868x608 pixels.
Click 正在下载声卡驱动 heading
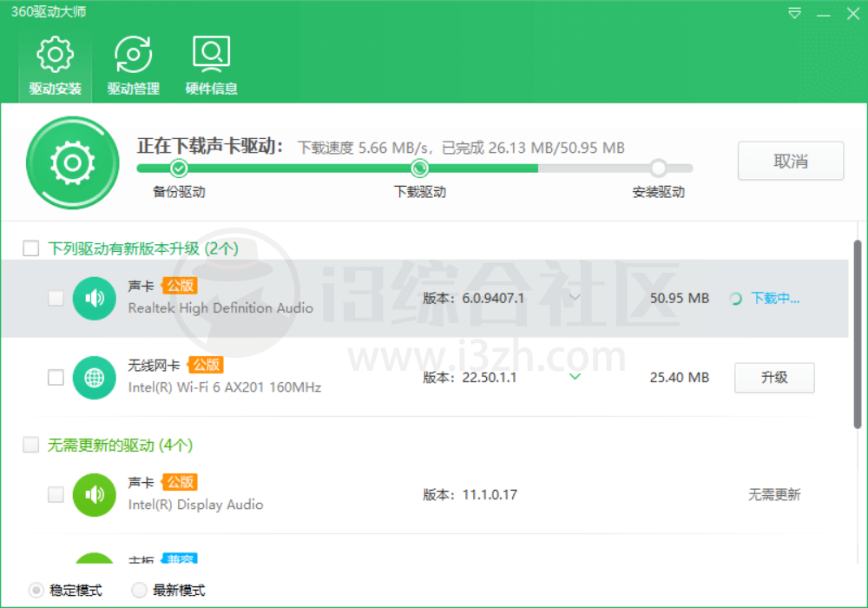tap(210, 146)
